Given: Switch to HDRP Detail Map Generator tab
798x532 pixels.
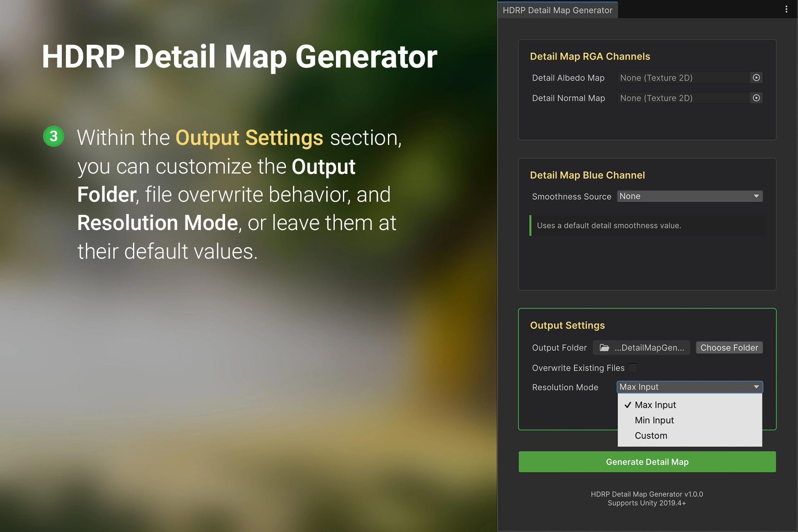Looking at the screenshot, I should click(557, 10).
